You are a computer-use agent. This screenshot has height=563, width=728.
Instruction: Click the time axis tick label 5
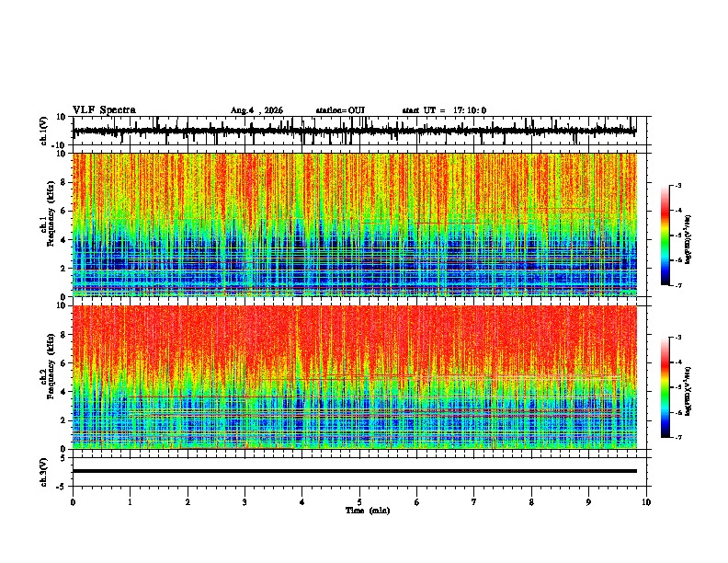[x=359, y=502]
